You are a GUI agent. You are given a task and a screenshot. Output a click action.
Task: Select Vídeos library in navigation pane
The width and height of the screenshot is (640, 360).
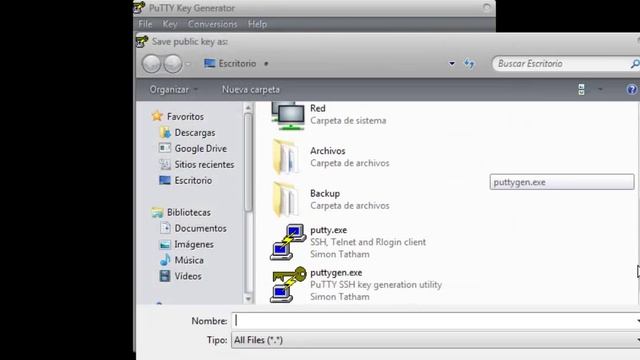(x=188, y=276)
